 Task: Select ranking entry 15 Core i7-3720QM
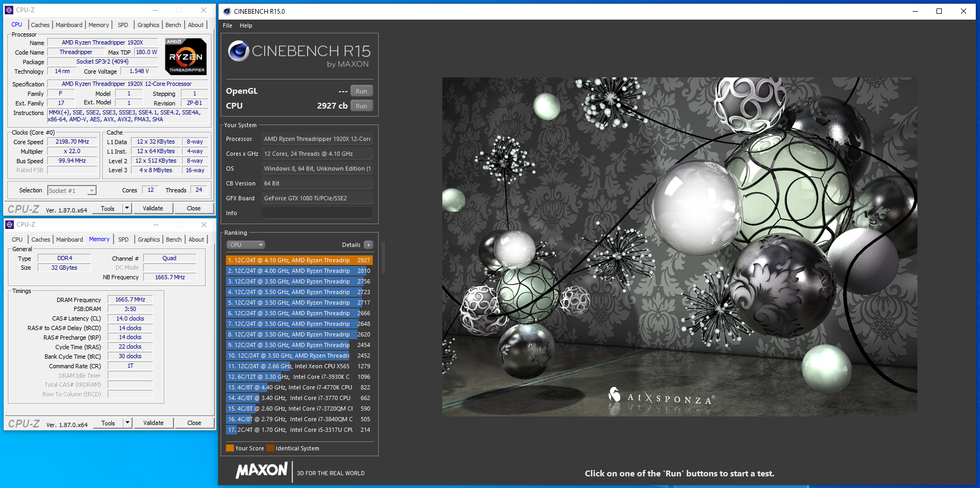299,409
